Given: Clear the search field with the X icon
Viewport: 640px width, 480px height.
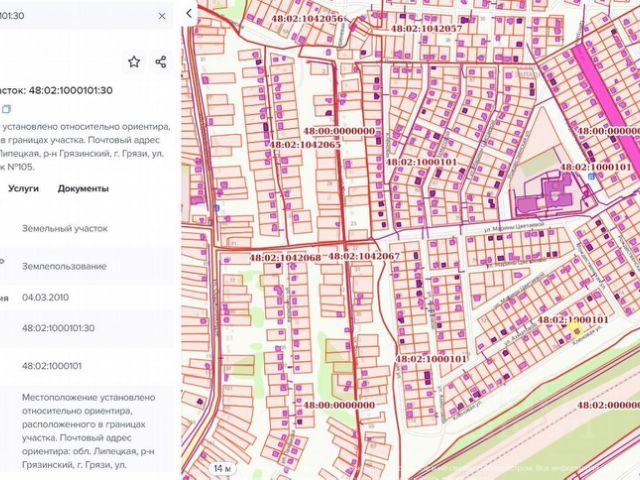Looking at the screenshot, I should tap(162, 16).
